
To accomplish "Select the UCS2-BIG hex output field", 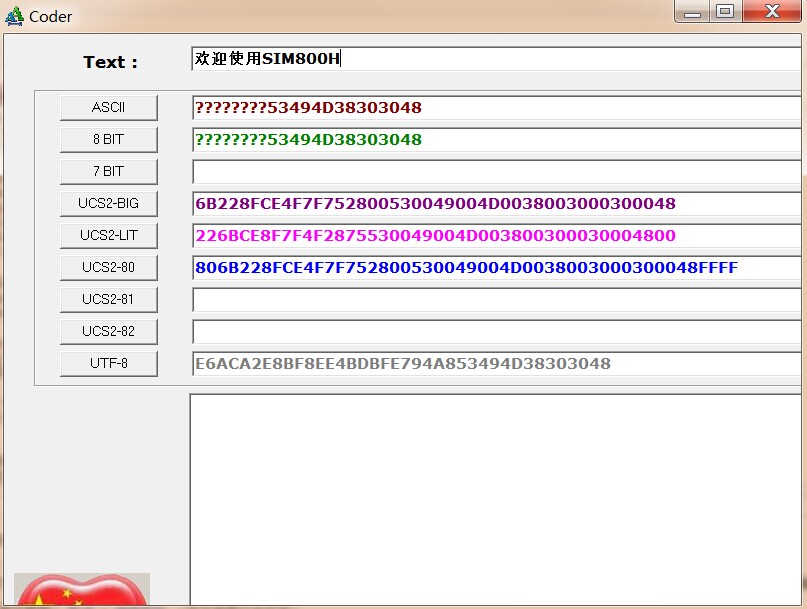I will click(x=497, y=203).
